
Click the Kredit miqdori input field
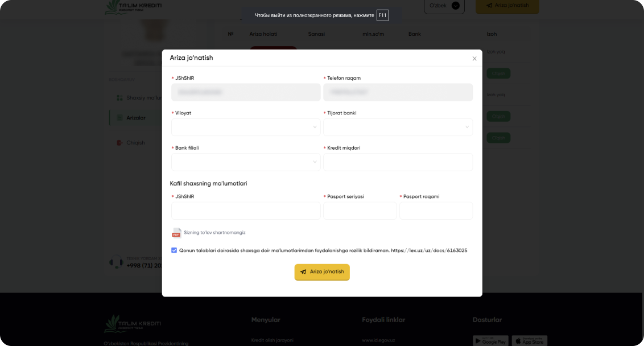[398, 162]
